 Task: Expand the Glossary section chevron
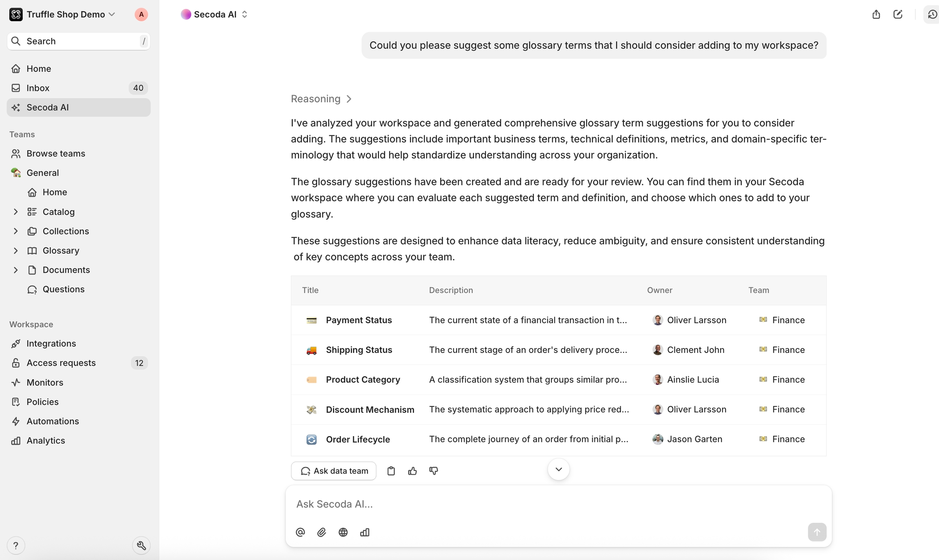(x=15, y=251)
